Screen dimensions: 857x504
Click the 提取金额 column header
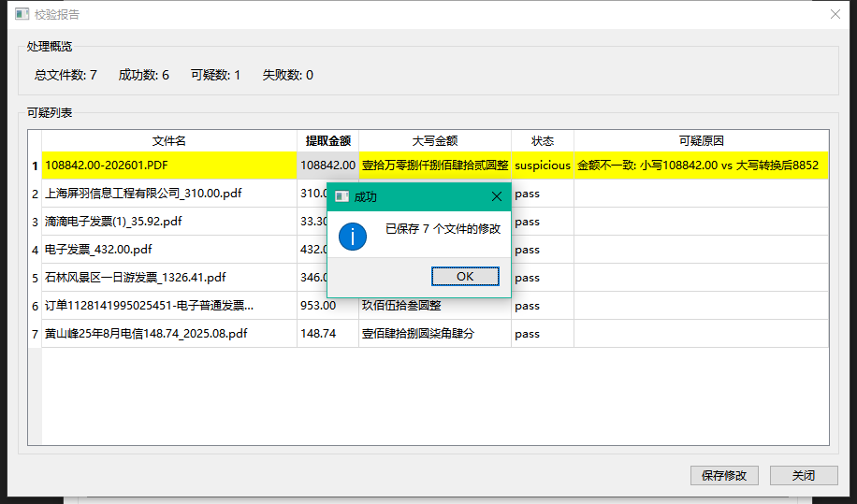pos(327,141)
